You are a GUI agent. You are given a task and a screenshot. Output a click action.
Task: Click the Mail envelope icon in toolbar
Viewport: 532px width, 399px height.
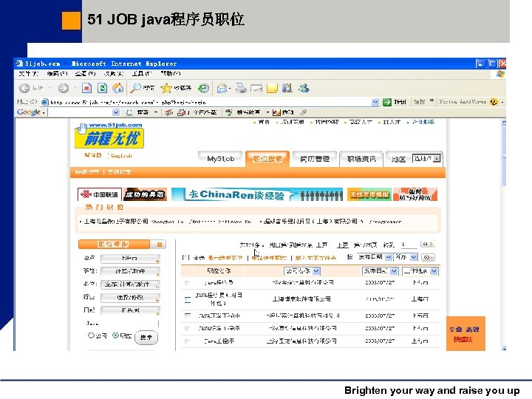click(x=222, y=88)
